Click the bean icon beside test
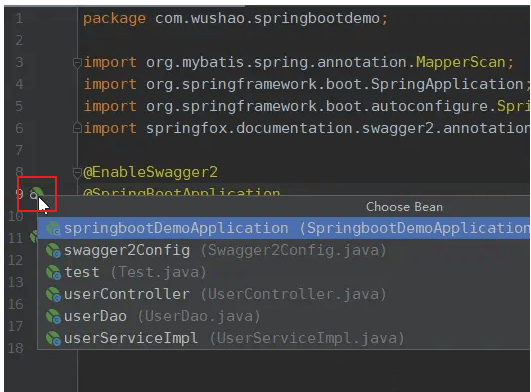Image resolution: width=531 pixels, height=392 pixels. 53,273
